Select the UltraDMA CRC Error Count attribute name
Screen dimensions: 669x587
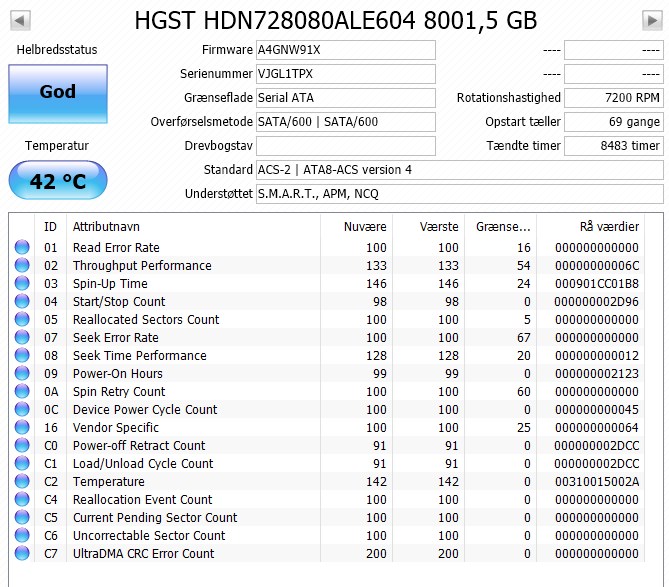[x=143, y=553]
